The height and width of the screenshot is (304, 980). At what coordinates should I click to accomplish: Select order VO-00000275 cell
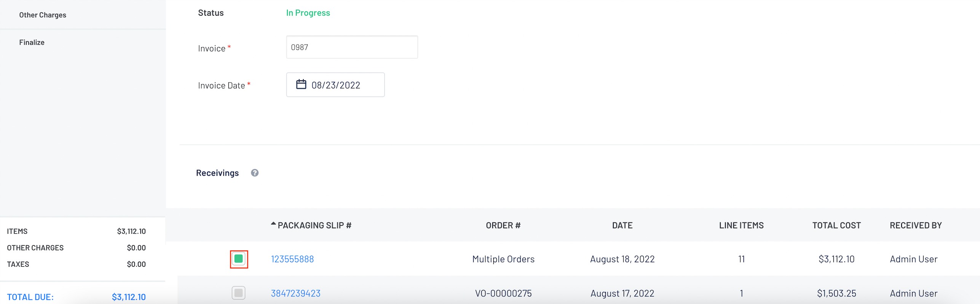click(503, 293)
